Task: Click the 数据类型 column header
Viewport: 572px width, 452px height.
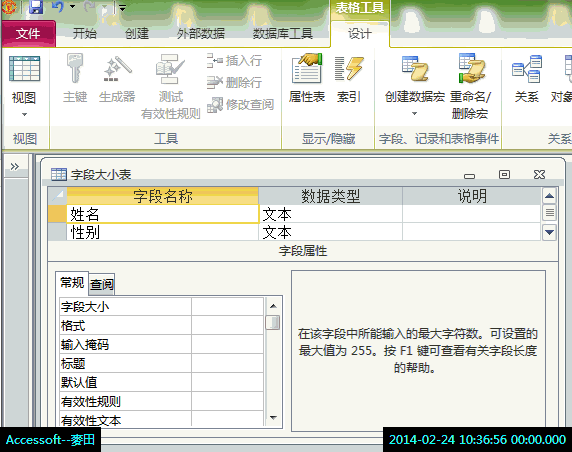Action: coord(331,196)
